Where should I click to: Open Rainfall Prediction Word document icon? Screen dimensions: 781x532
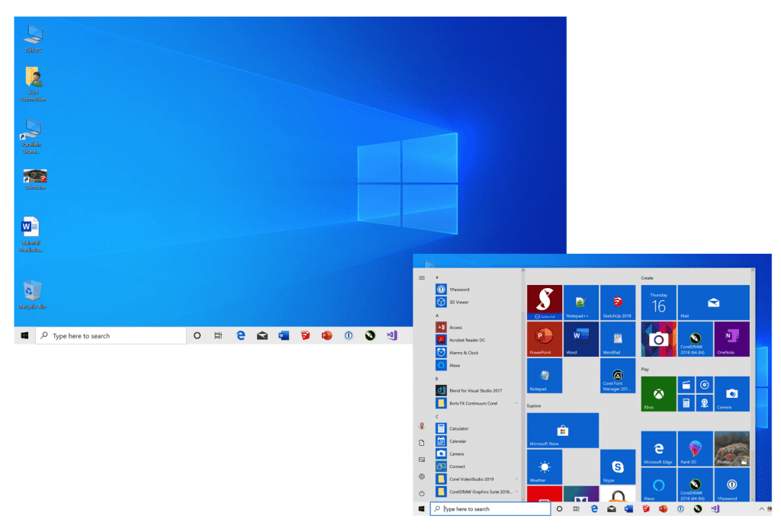[x=31, y=235]
